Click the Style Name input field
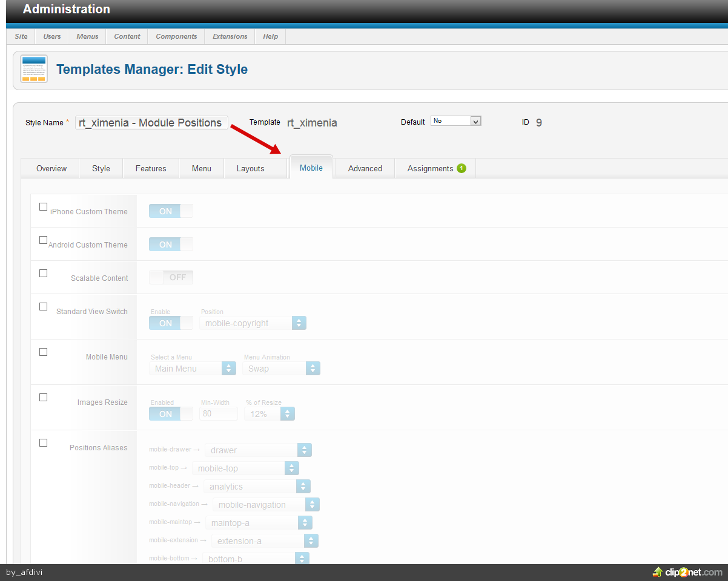Image resolution: width=728 pixels, height=581 pixels. point(151,122)
